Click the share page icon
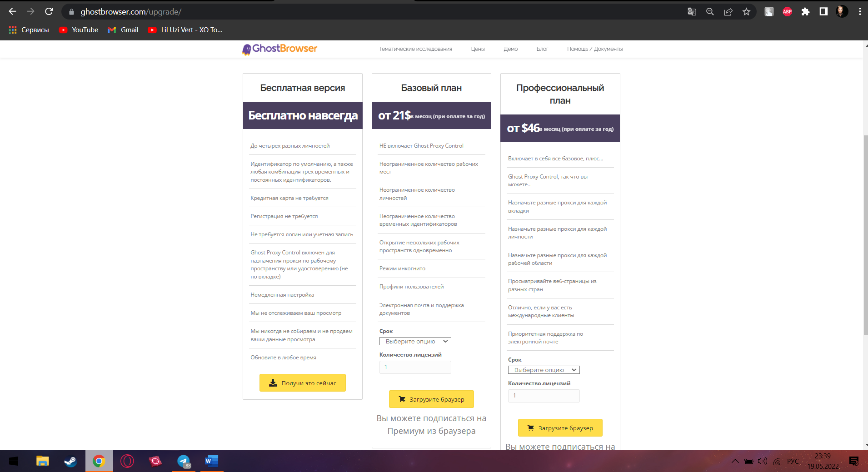 coord(728,12)
